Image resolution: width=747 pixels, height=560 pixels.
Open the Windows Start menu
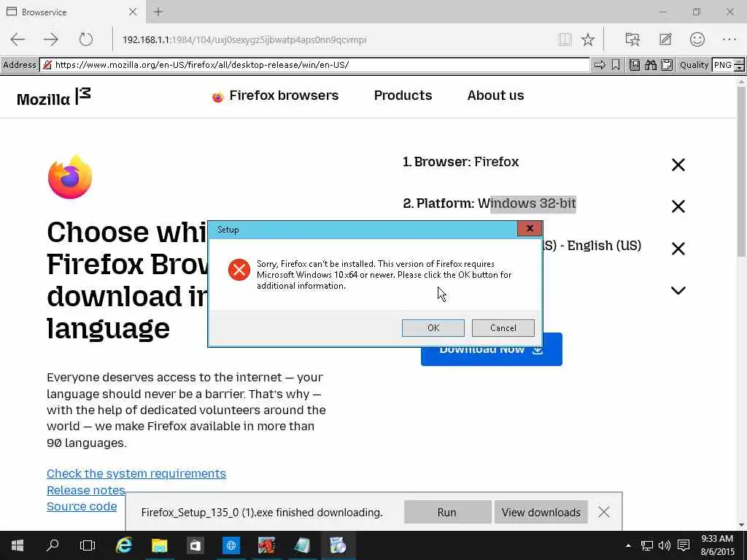18,545
